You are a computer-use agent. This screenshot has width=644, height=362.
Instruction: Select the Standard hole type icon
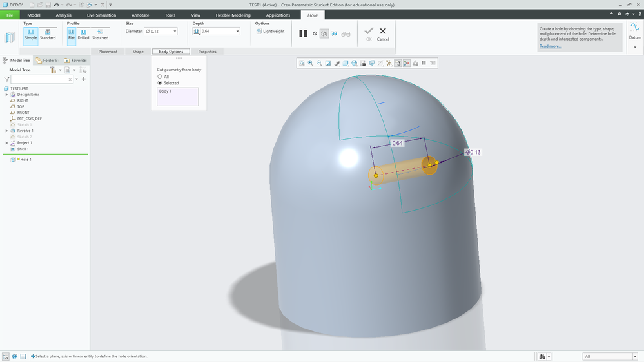(48, 33)
